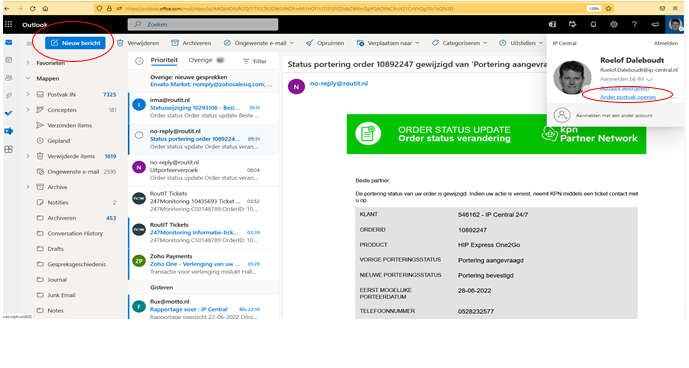Screen dimensions: 689x368
Task: Click Account weergeven link
Action: (624, 88)
